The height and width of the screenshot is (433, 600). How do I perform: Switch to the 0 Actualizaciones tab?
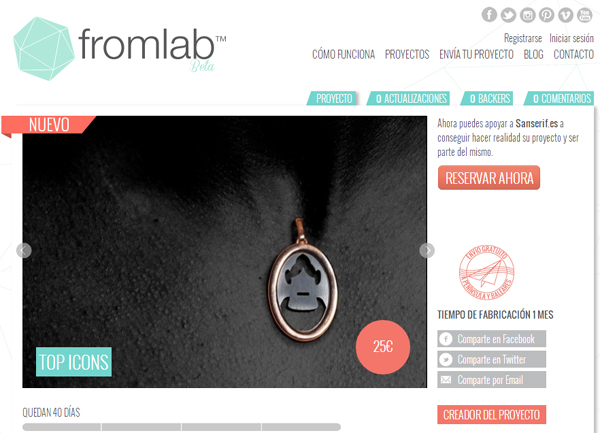tap(409, 98)
